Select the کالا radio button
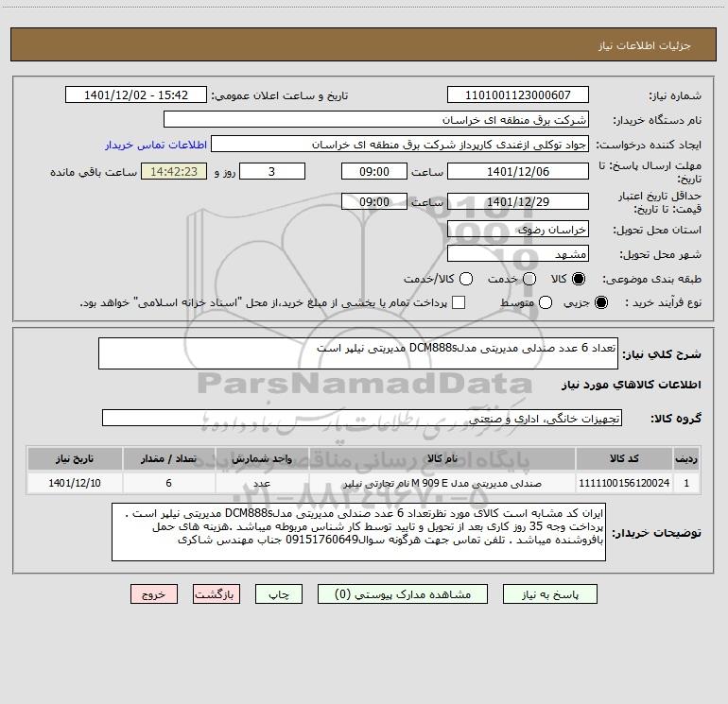This screenshot has width=728, height=704. tap(579, 279)
